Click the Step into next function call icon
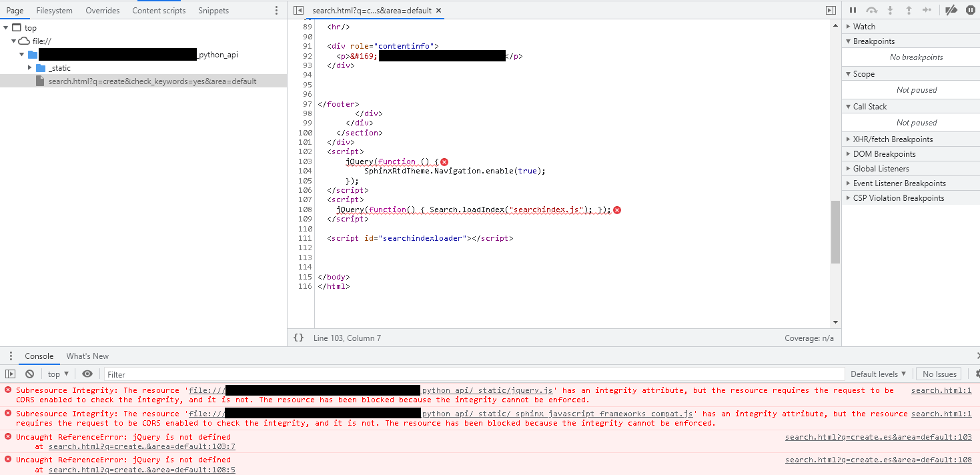The image size is (980, 475). (889, 11)
